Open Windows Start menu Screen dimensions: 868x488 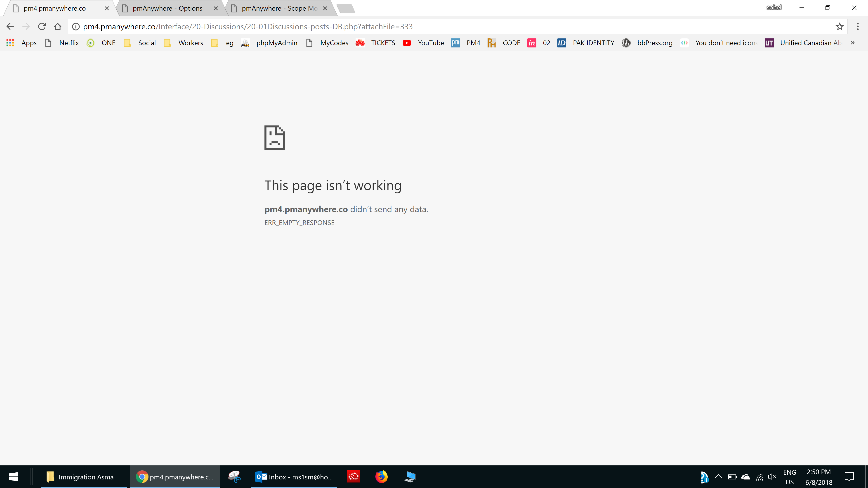tap(14, 476)
